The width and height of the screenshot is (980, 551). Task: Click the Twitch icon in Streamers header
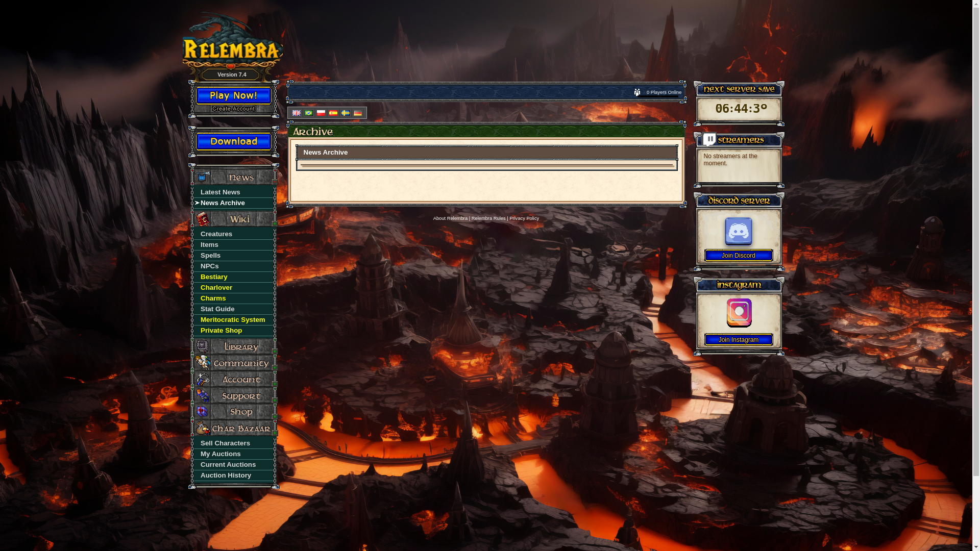709,139
